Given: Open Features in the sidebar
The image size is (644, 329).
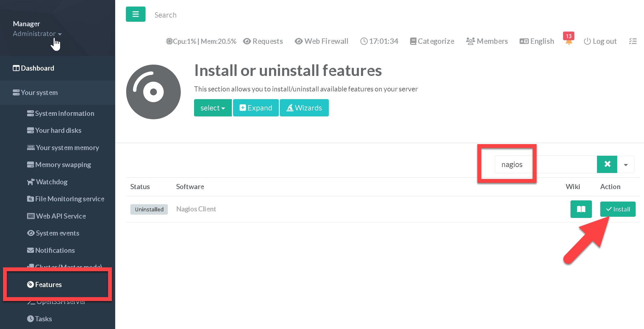Looking at the screenshot, I should [48, 285].
